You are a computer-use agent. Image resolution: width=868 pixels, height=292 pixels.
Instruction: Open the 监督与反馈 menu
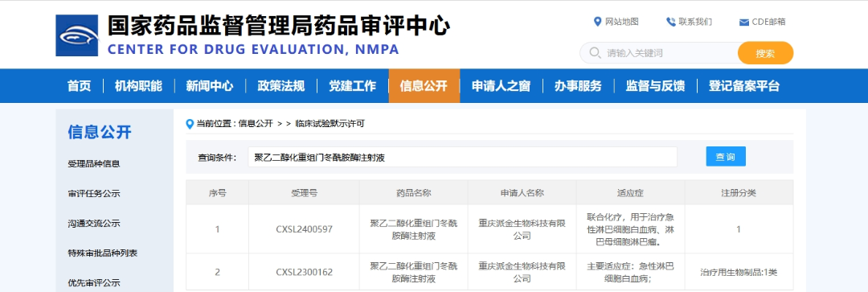(x=656, y=86)
